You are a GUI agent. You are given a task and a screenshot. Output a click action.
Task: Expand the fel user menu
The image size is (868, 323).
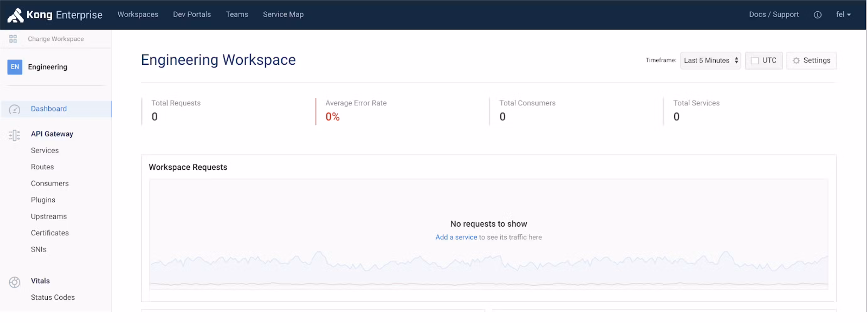click(x=843, y=14)
